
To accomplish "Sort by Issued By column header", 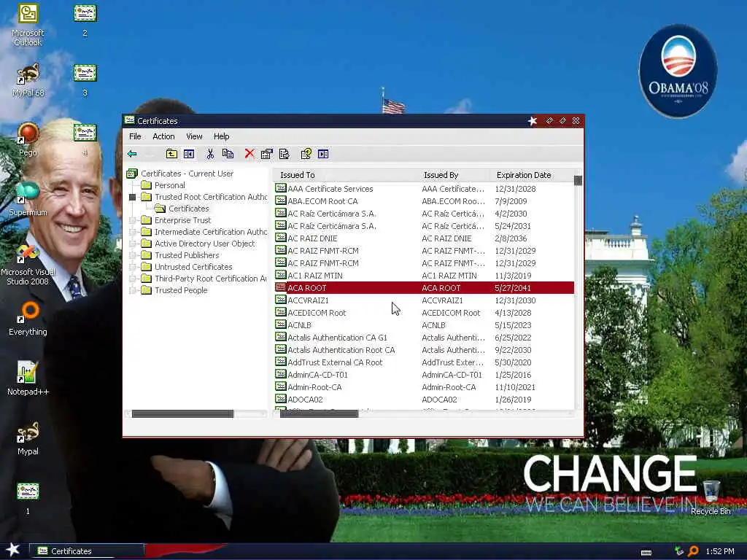I will click(x=454, y=175).
